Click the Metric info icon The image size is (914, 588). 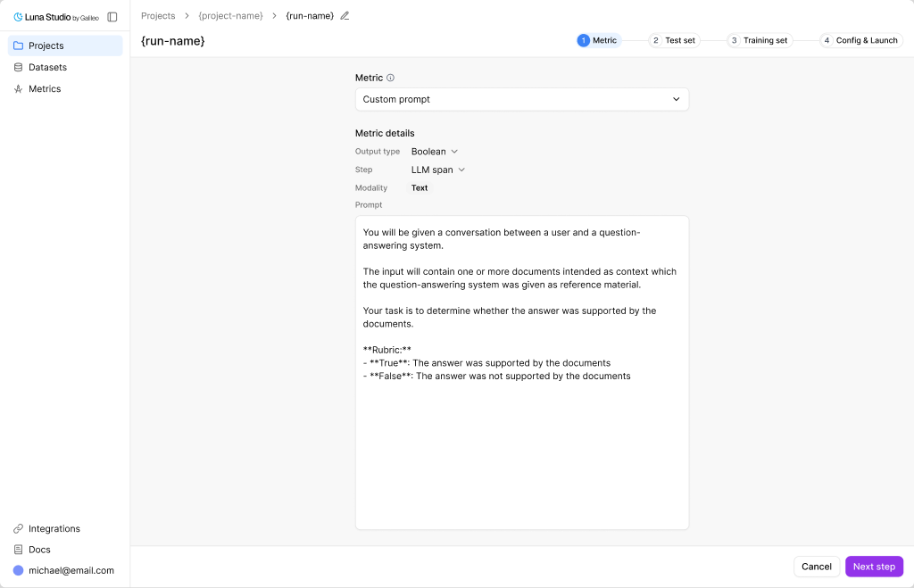pos(391,78)
